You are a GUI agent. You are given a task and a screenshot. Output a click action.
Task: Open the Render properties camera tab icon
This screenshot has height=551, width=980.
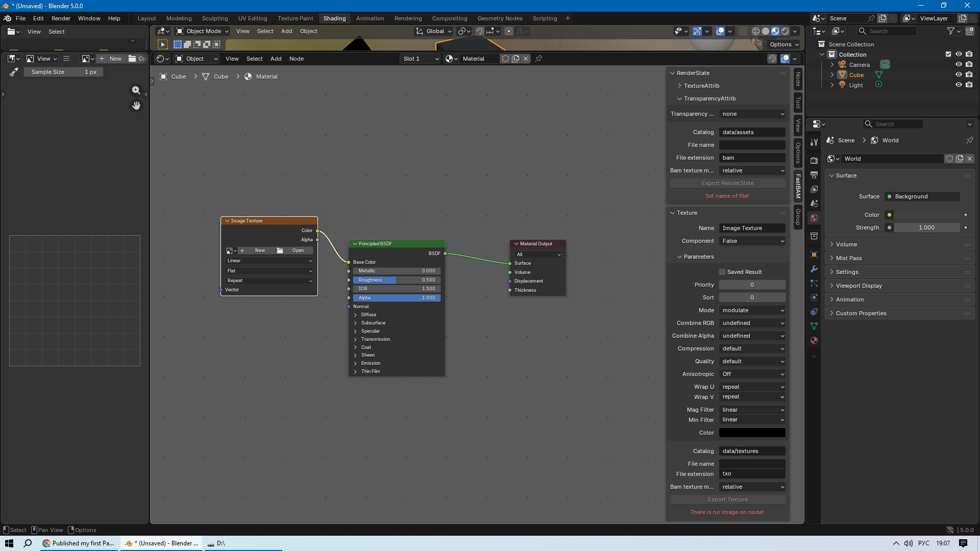click(x=814, y=160)
